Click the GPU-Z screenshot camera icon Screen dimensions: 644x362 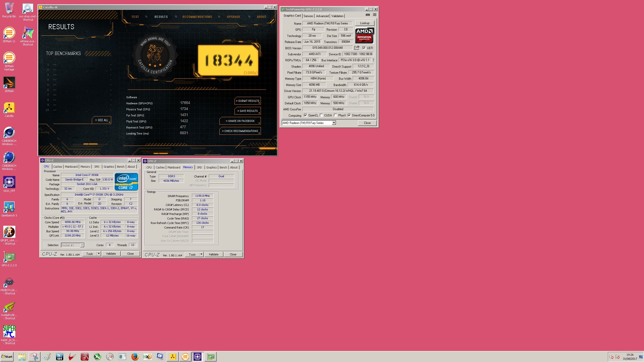[368, 15]
